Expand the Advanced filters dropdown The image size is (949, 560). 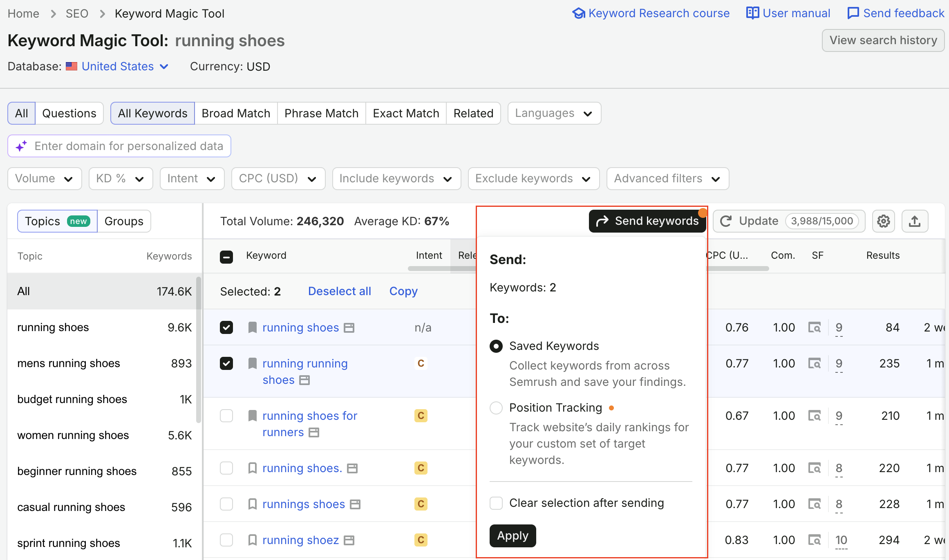(668, 179)
